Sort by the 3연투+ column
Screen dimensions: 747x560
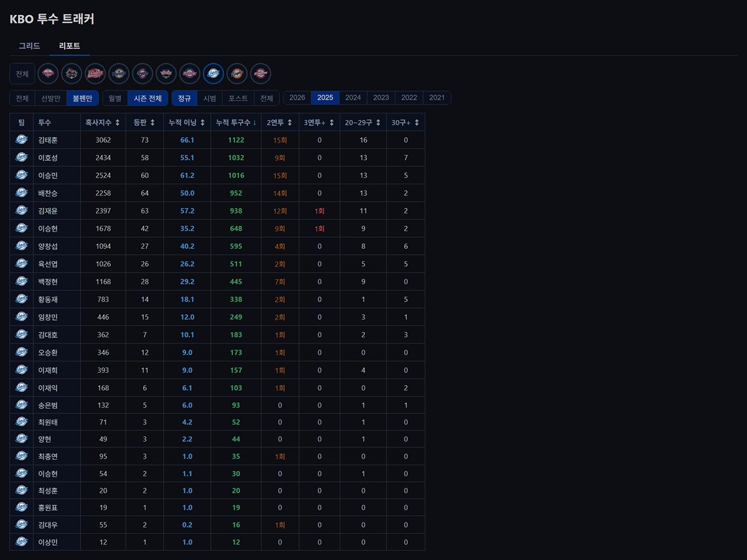pyautogui.click(x=319, y=123)
